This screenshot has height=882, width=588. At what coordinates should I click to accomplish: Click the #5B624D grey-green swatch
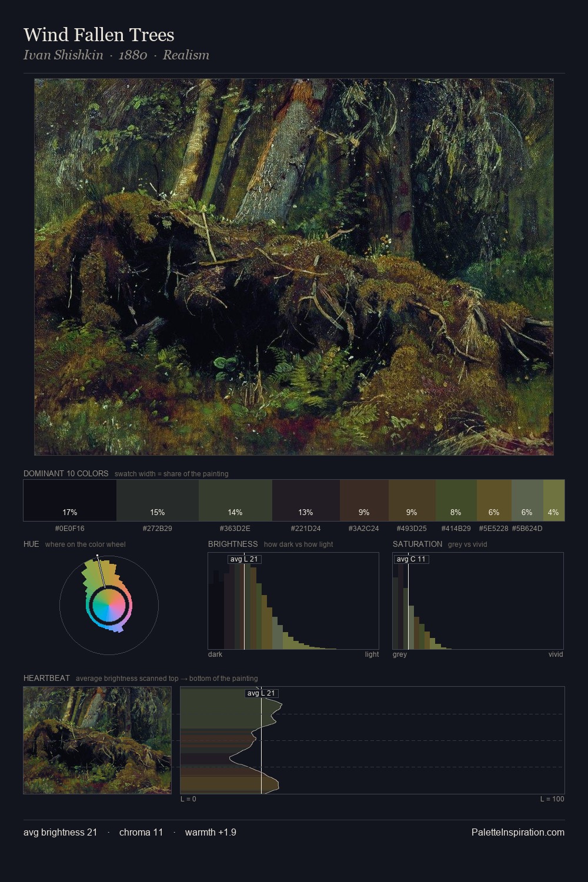tap(527, 500)
